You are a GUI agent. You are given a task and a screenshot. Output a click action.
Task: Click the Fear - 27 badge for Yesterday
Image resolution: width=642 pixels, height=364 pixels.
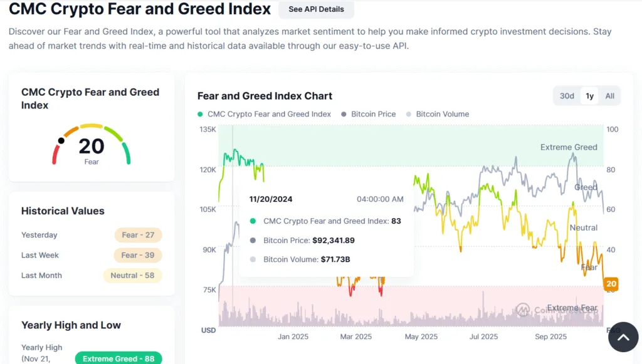click(138, 235)
